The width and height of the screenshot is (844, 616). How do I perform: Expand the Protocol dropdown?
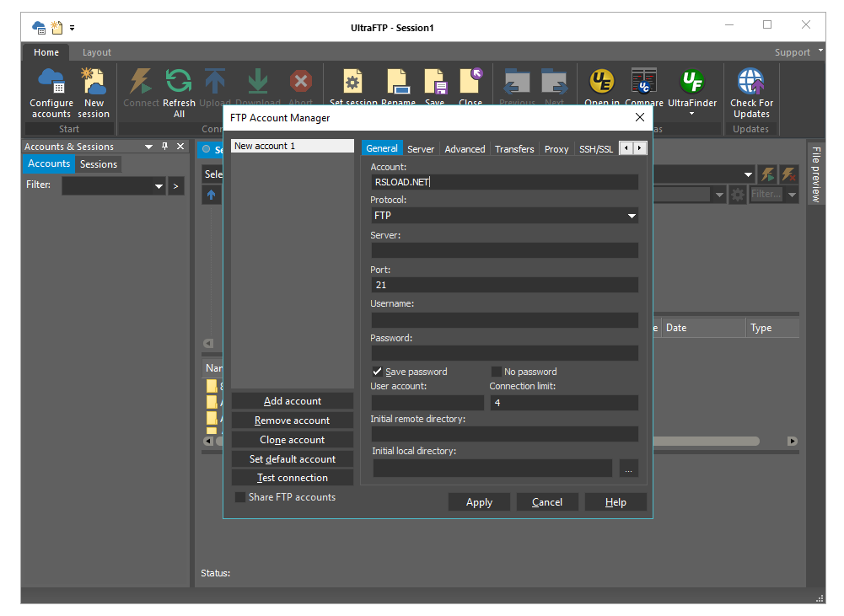(632, 216)
